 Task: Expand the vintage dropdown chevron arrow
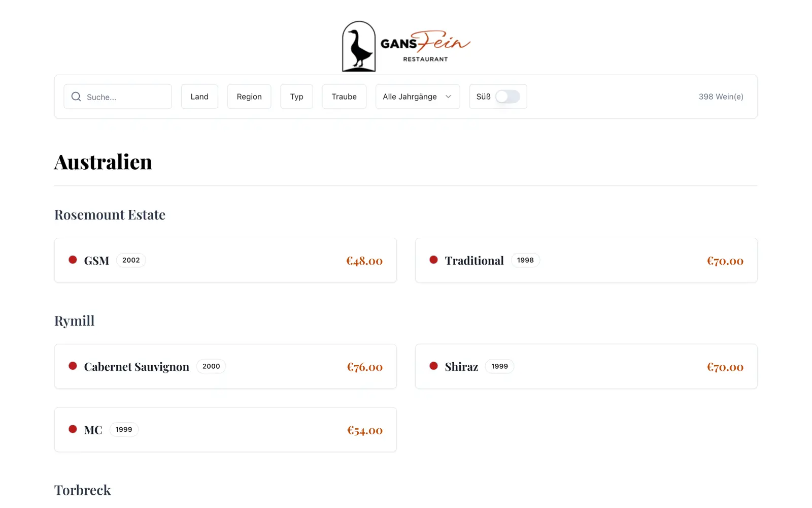(x=448, y=97)
